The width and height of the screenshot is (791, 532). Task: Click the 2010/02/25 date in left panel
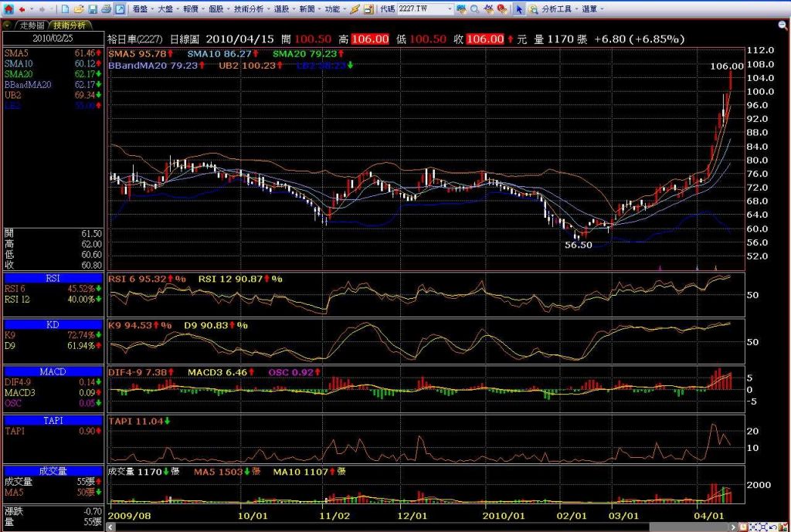coord(53,39)
